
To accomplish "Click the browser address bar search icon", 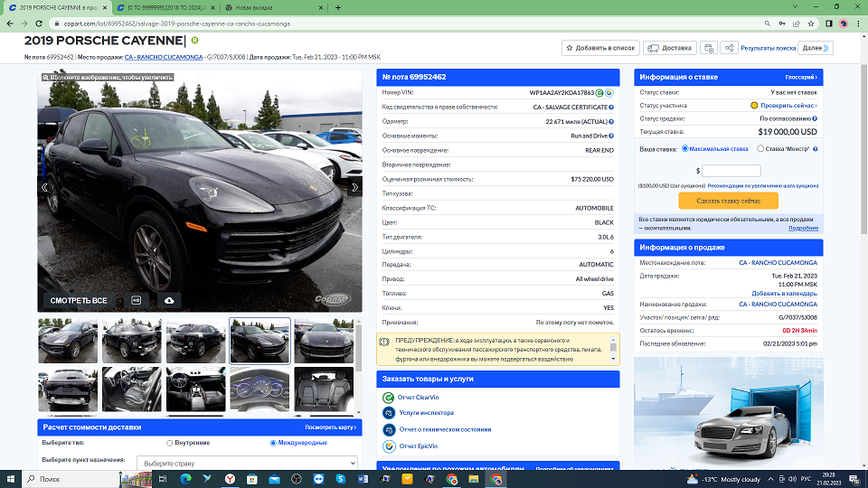I will click(768, 23).
